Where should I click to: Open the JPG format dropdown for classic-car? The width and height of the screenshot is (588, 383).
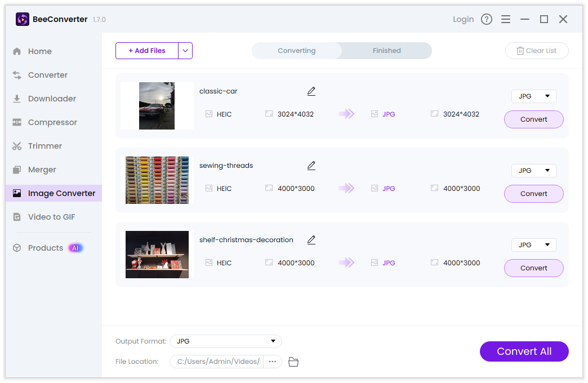click(533, 96)
